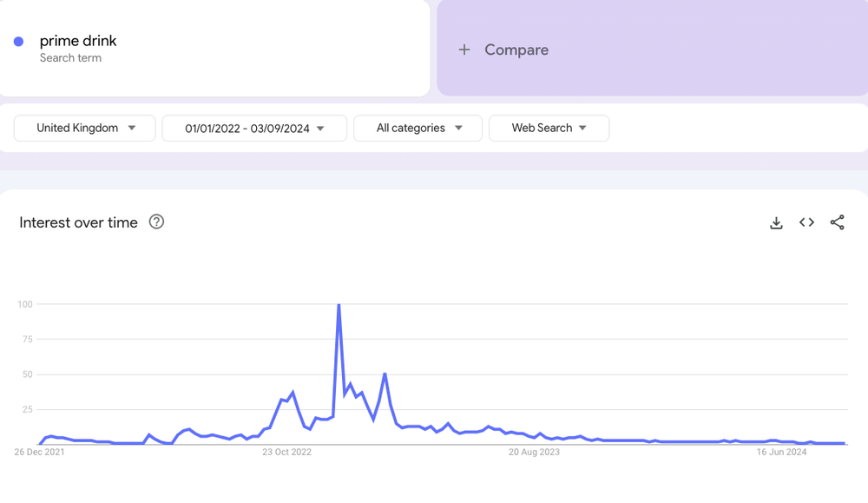This screenshot has height=503, width=868.
Task: Click the 20 Aug 2023 axis label
Action: (x=534, y=452)
